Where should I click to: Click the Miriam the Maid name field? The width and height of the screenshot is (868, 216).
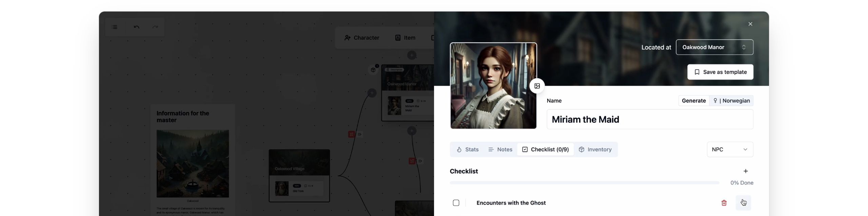click(650, 119)
